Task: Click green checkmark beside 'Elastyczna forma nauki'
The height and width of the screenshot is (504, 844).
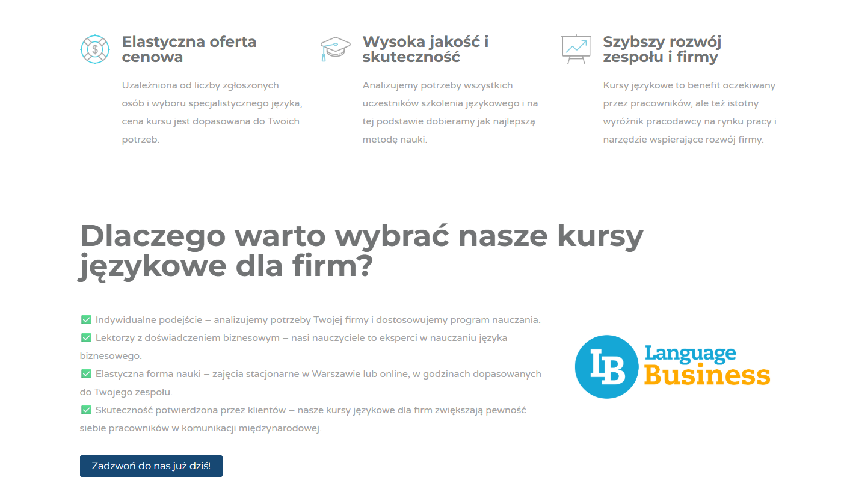Action: tap(85, 374)
